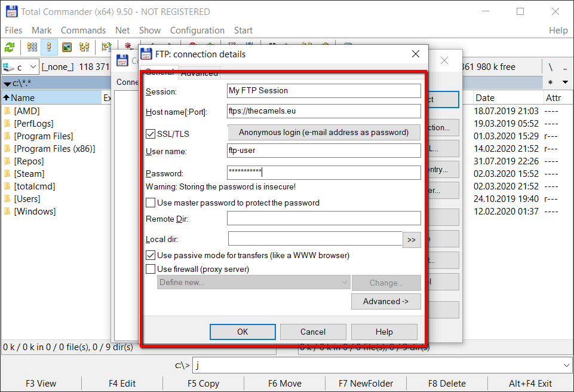Cancel the FTP connection details dialog
Viewport: 574px width, 392px height.
[313, 332]
